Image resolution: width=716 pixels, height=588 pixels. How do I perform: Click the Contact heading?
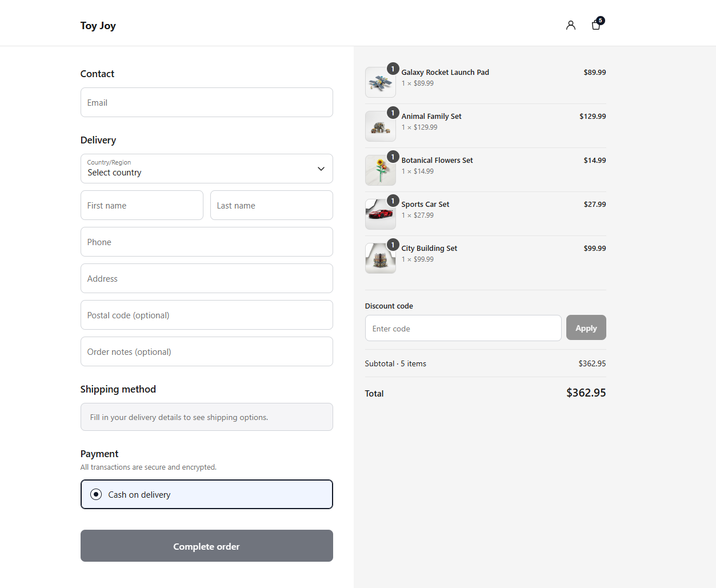coord(97,74)
